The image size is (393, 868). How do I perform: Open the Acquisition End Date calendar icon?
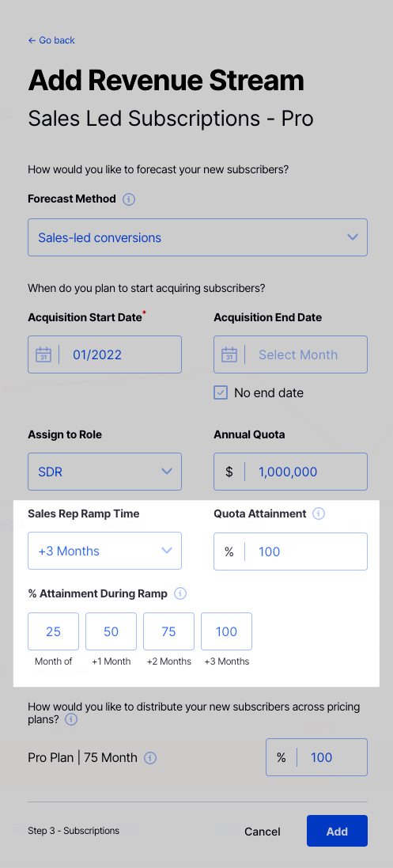(229, 354)
